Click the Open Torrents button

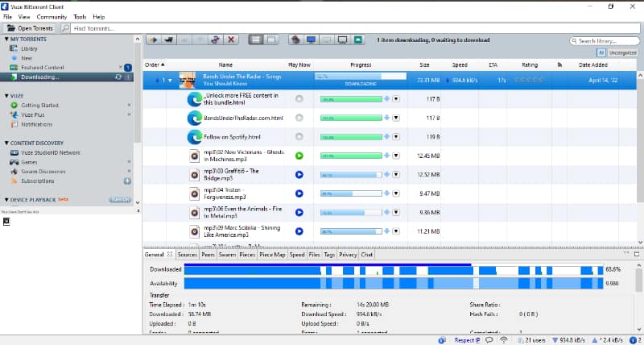(x=30, y=28)
